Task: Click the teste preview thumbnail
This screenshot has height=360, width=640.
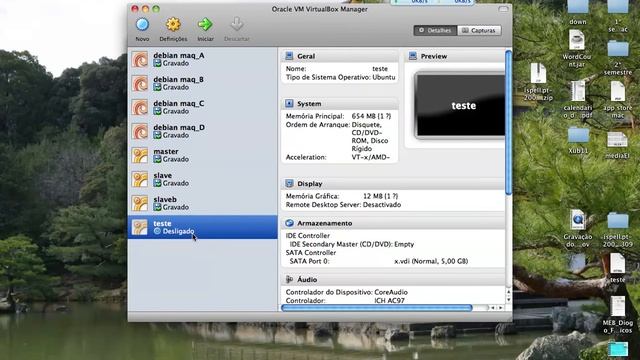Action: point(460,105)
